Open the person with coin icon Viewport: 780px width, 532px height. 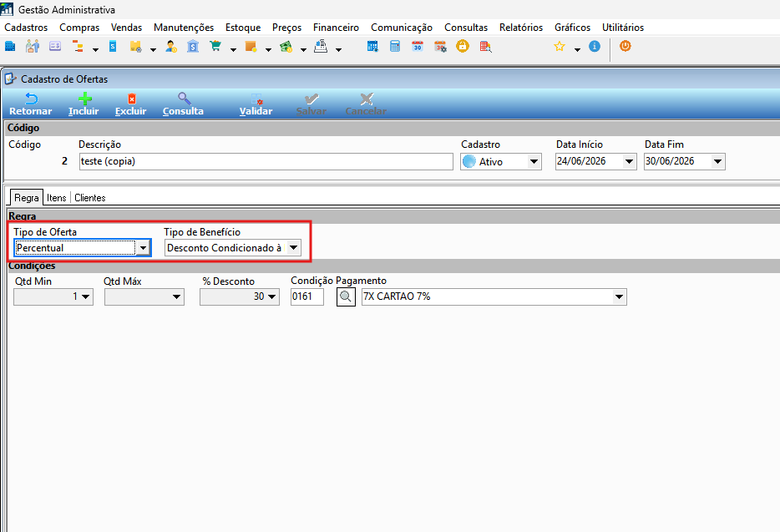[171, 47]
